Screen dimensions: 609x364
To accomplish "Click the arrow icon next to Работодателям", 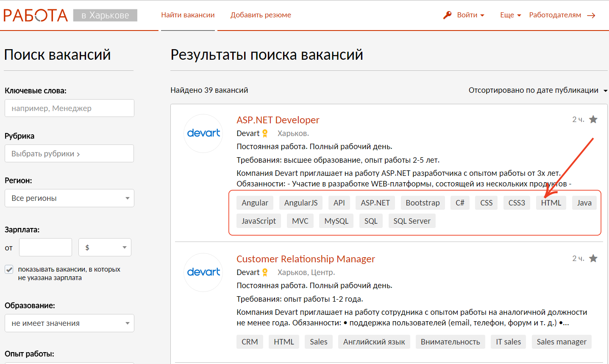I will (591, 15).
